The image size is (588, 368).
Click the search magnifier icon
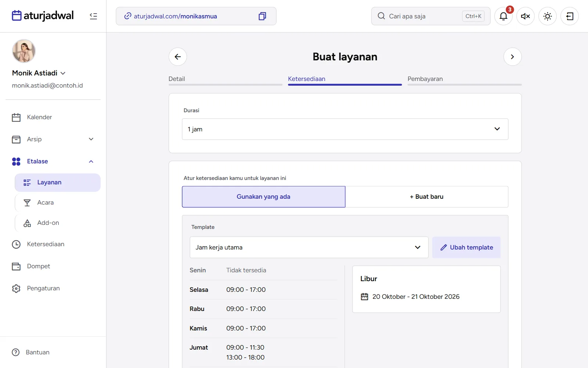[x=381, y=16]
